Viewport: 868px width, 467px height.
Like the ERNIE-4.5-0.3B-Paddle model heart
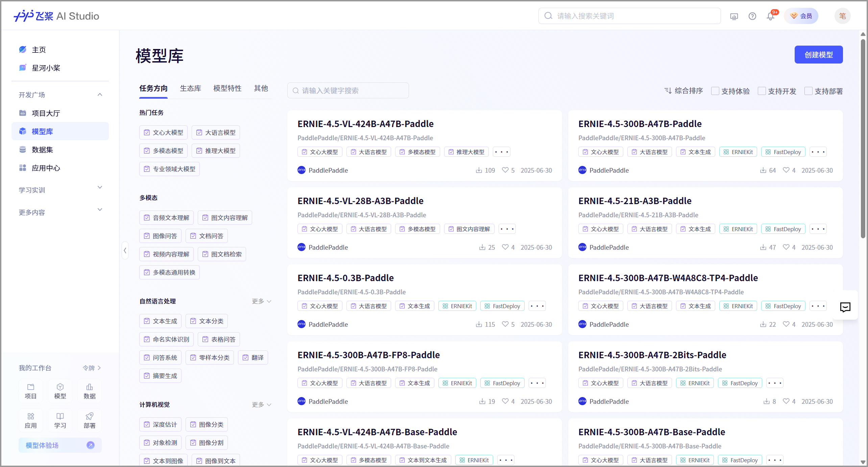pyautogui.click(x=505, y=324)
